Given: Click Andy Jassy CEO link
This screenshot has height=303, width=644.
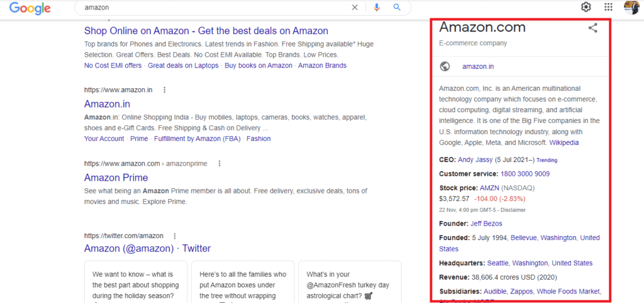Looking at the screenshot, I should click(x=475, y=159).
